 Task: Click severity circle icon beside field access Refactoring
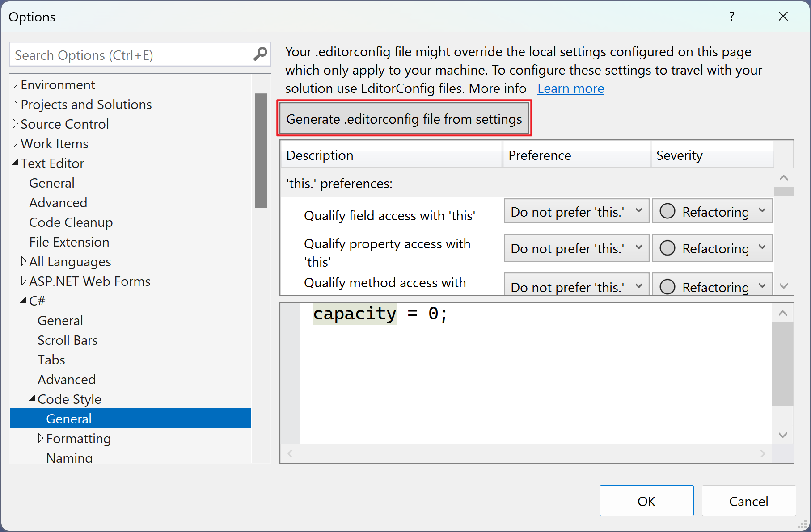tap(667, 211)
